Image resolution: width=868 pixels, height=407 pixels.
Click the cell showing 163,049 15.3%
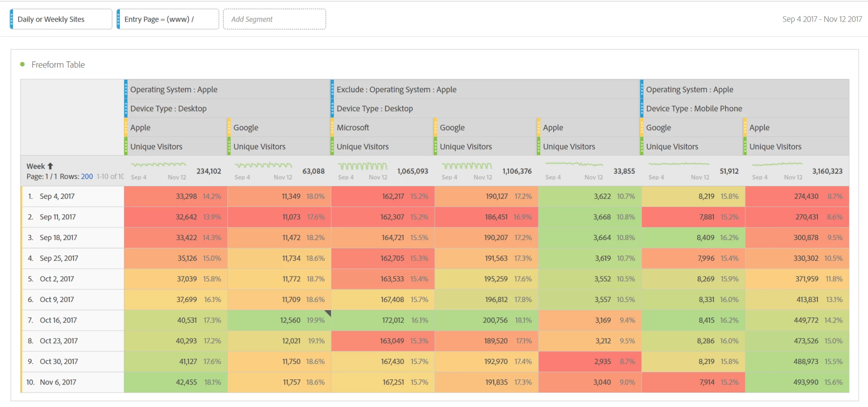383,341
